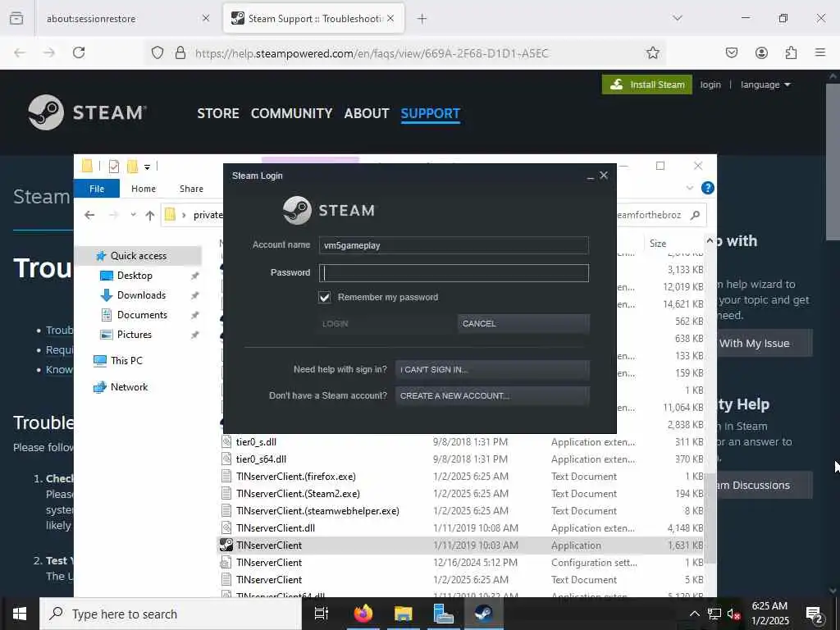The width and height of the screenshot is (840, 630).
Task: Open Pictures in the navigation pane
Action: (x=135, y=335)
